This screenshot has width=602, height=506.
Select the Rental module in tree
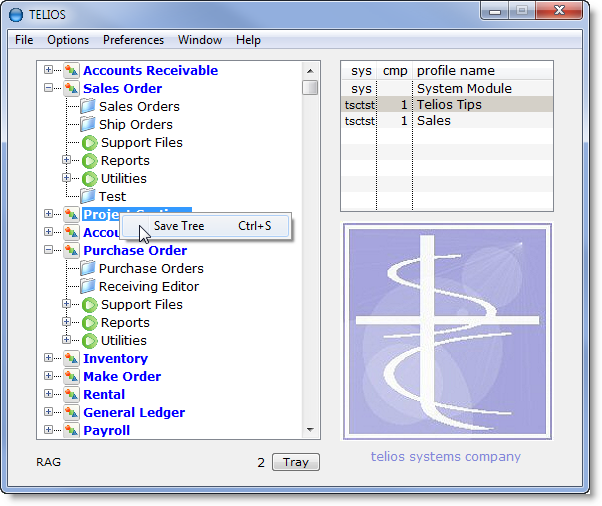click(x=104, y=395)
